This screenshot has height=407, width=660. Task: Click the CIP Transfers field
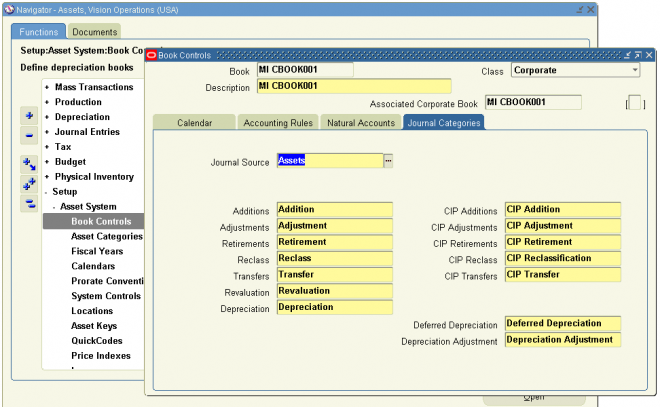(x=563, y=275)
